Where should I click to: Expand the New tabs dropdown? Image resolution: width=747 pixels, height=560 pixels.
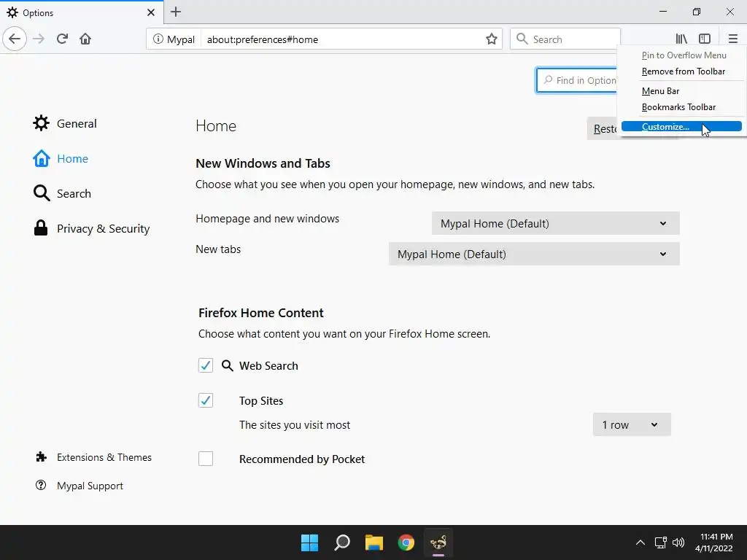pos(534,254)
